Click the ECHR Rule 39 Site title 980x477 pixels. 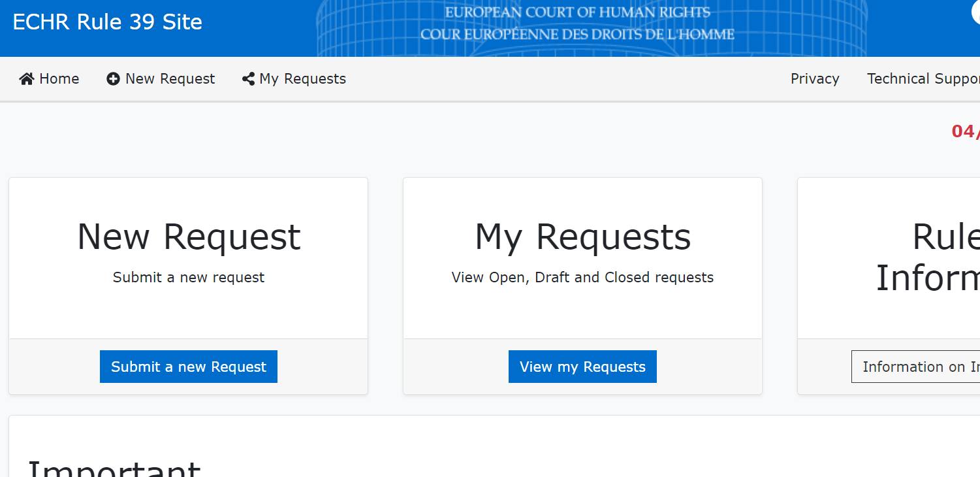tap(108, 22)
